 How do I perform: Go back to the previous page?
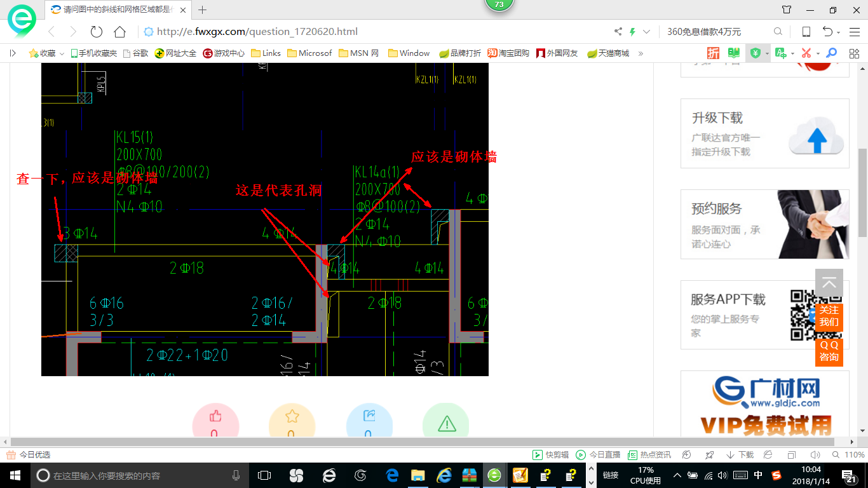(x=51, y=32)
